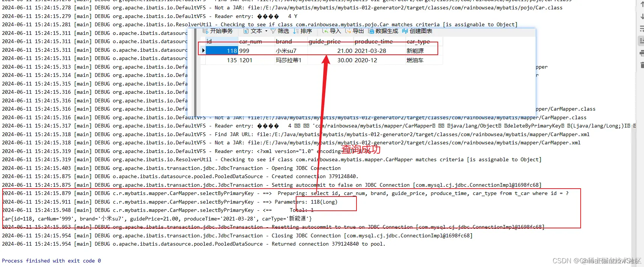The image size is (644, 267).
Task: Click the 'Process finished with exit code 0' line
Action: 51,261
